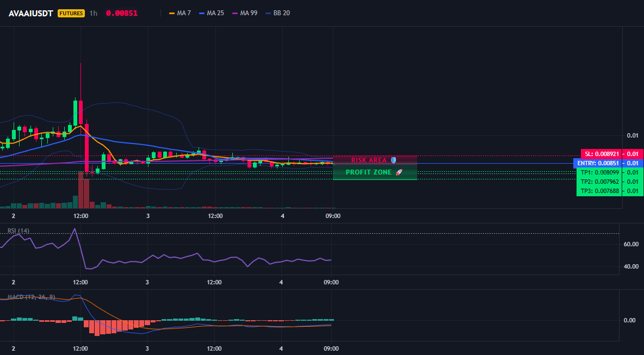Toggle the BB 20 legend entry
This screenshot has width=644, height=355.
coord(277,13)
